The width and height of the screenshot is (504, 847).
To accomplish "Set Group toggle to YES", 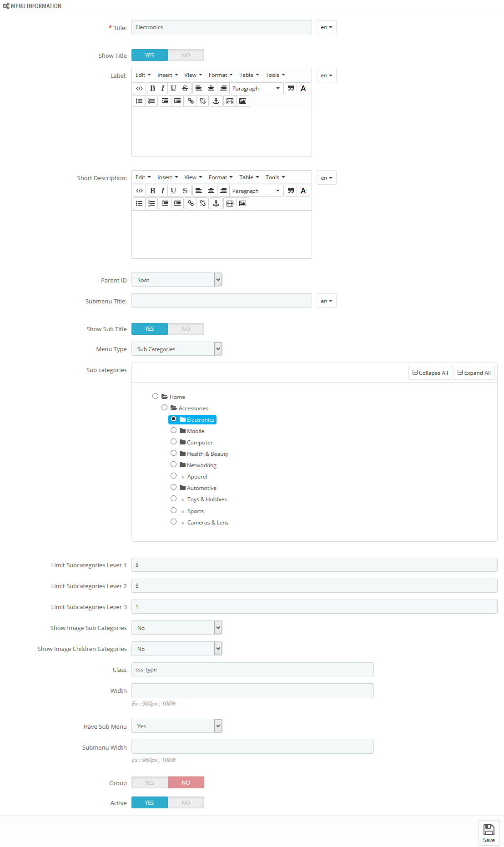I will 150,782.
